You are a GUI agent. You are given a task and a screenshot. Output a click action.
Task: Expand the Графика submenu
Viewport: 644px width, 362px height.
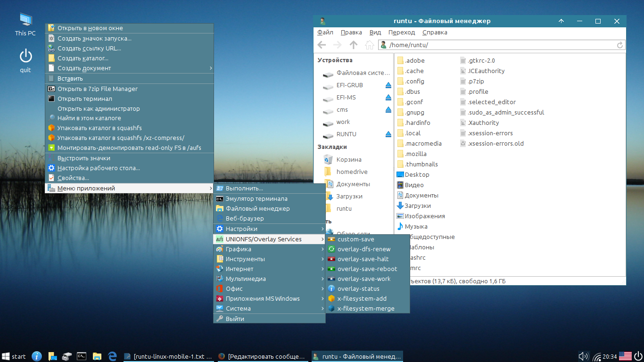pos(269,249)
